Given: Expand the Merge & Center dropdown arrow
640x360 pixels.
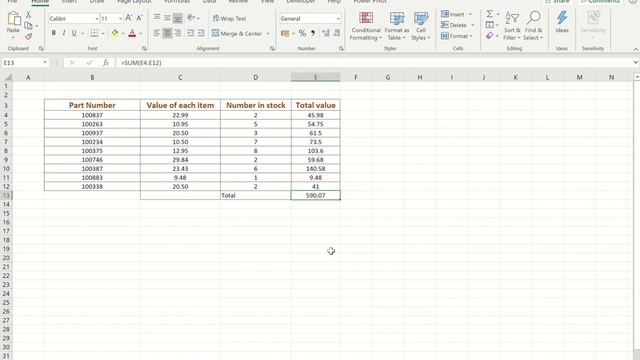Looking at the screenshot, I should point(268,33).
